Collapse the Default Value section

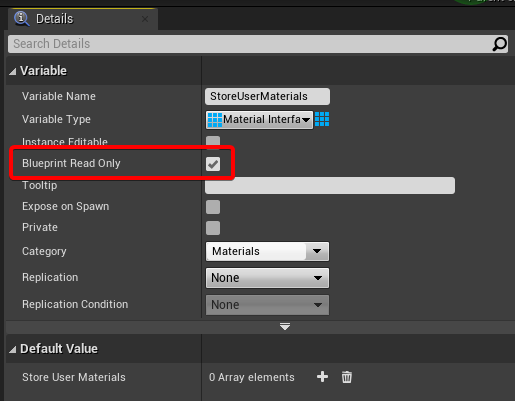coord(13,349)
